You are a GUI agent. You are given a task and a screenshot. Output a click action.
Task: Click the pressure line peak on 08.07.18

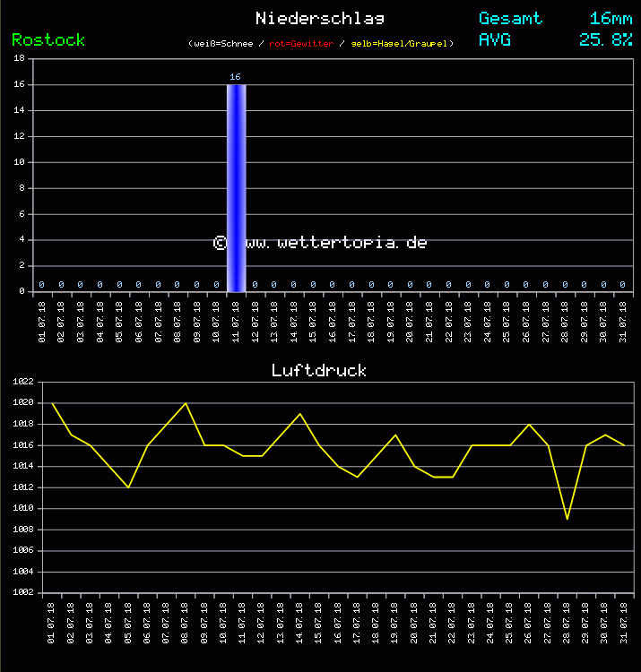tap(186, 403)
